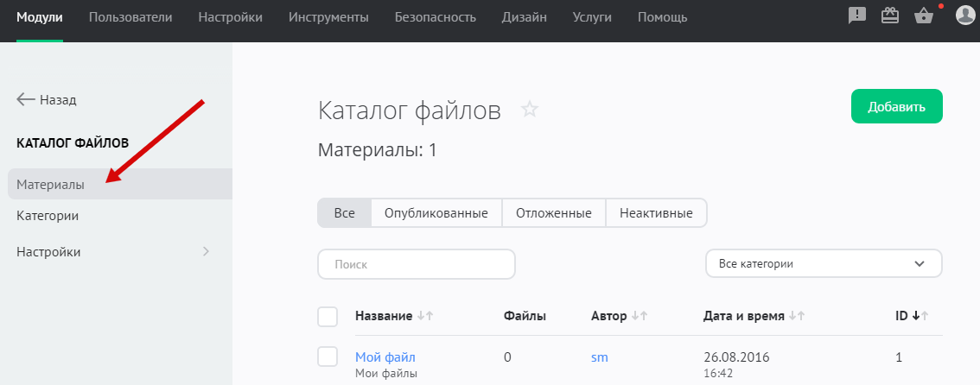Click the Поиск search field
The width and height of the screenshot is (980, 385).
[417, 264]
